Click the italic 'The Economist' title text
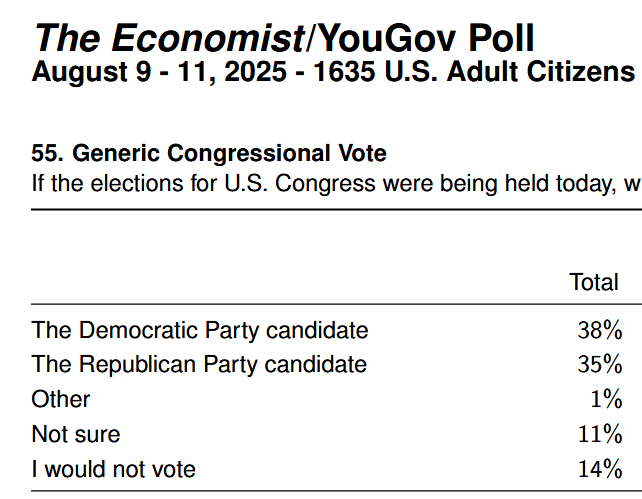Image resolution: width=642 pixels, height=499 pixels. click(x=168, y=39)
